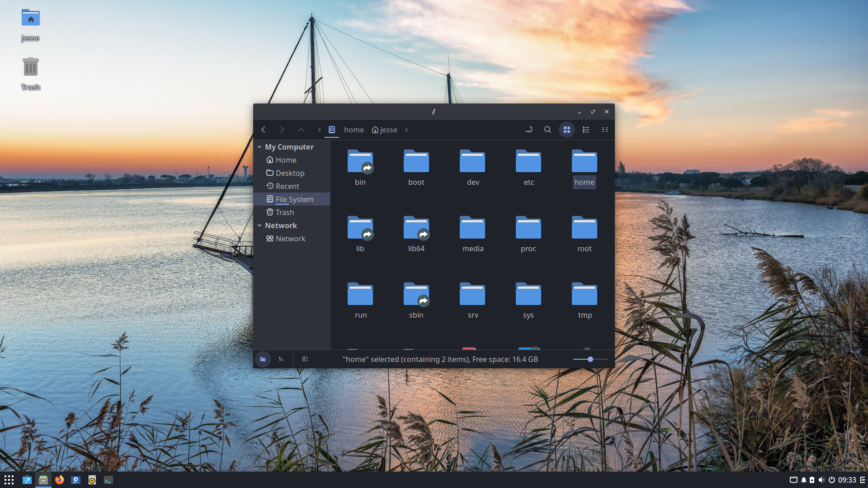Open the Trash icon on the desktop

point(30,74)
